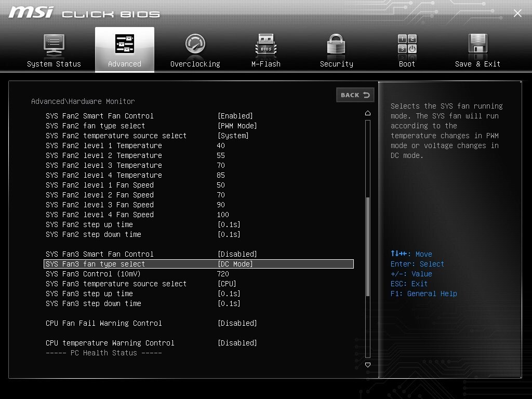Select 'SYS Fan3 temperature source select' label
Viewport: 532px width, 399px height.
click(x=116, y=284)
